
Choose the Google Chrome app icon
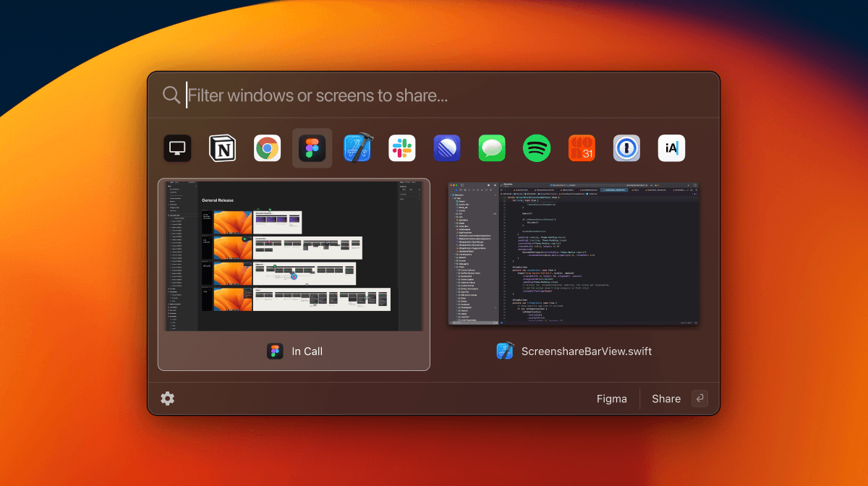[268, 148]
